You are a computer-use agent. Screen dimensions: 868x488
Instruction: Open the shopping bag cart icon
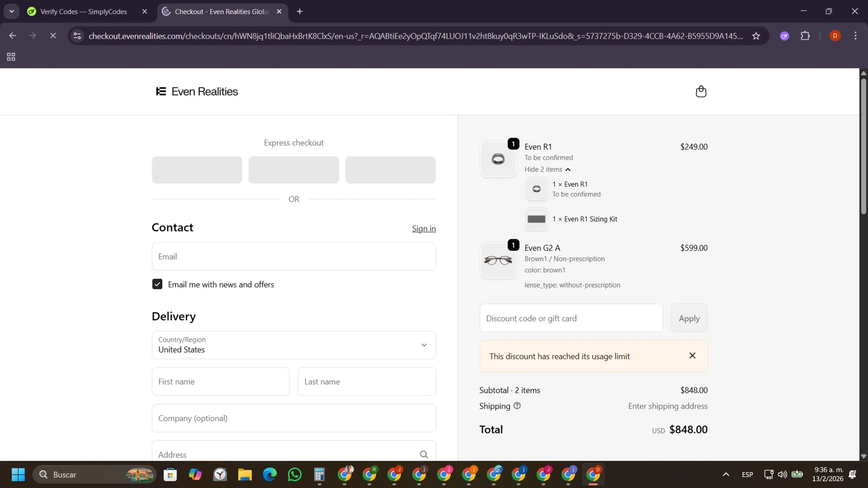(x=701, y=91)
